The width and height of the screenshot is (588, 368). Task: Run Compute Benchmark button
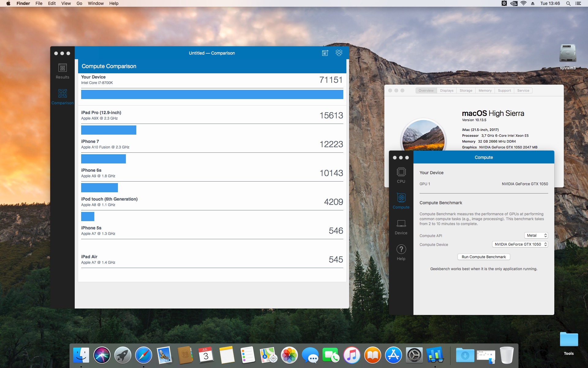[484, 257]
